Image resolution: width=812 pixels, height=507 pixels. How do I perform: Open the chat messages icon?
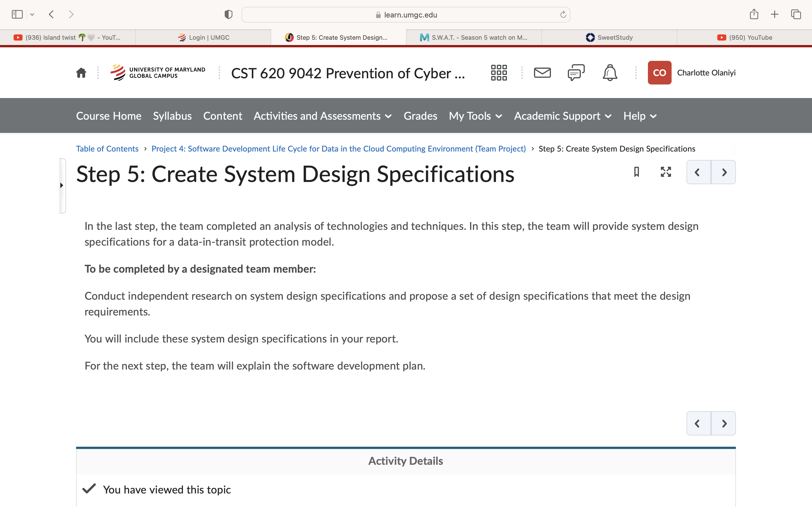pyautogui.click(x=576, y=73)
